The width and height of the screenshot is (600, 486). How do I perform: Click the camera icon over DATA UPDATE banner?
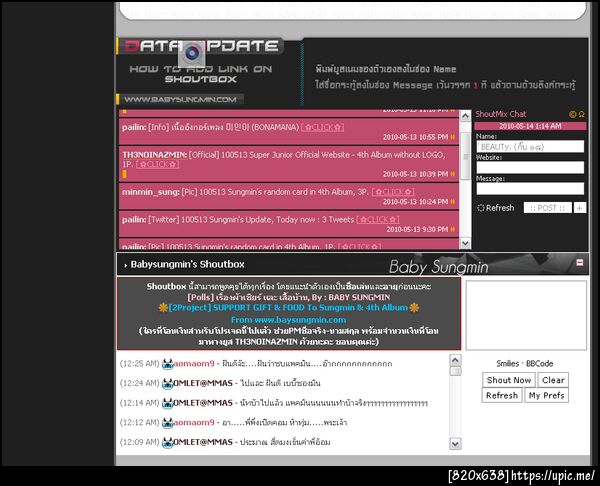click(x=192, y=54)
